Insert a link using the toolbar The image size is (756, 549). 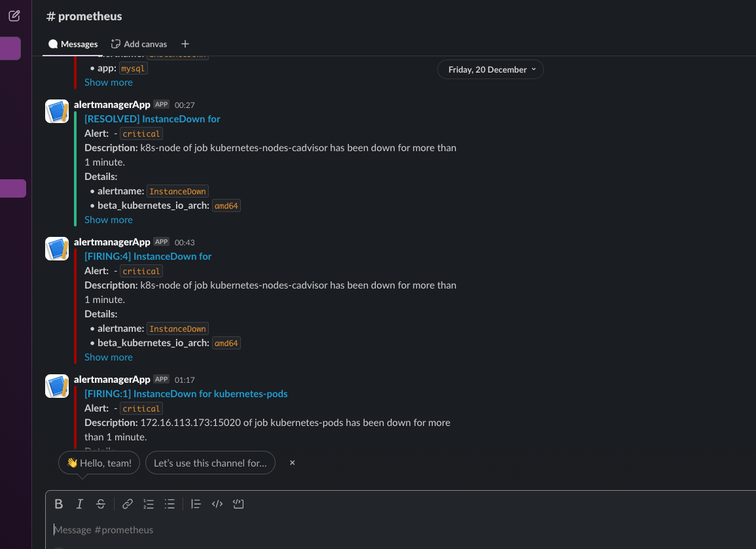click(x=128, y=504)
